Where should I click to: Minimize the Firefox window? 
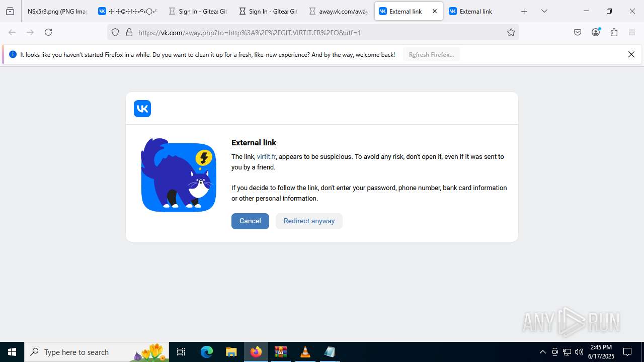point(586,11)
